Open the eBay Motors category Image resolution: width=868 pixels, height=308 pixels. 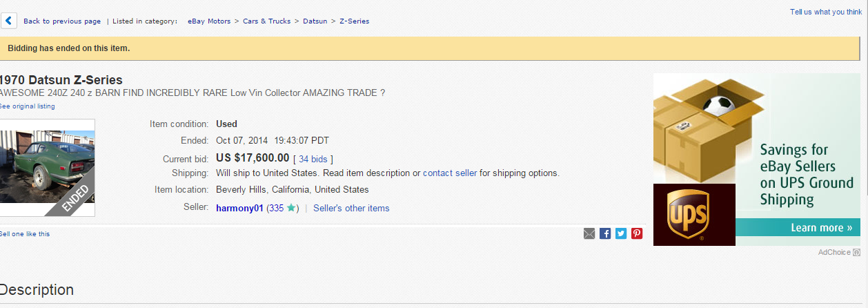(x=210, y=21)
